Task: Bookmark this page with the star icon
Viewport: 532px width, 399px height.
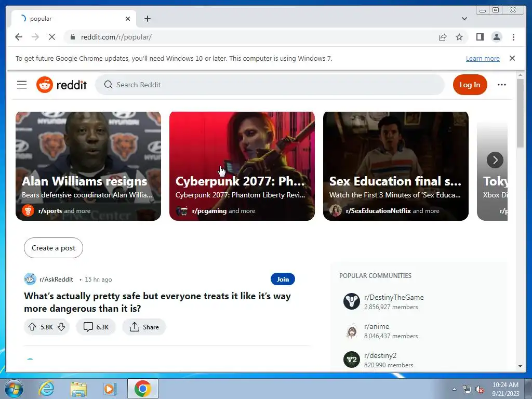Action: (x=459, y=37)
